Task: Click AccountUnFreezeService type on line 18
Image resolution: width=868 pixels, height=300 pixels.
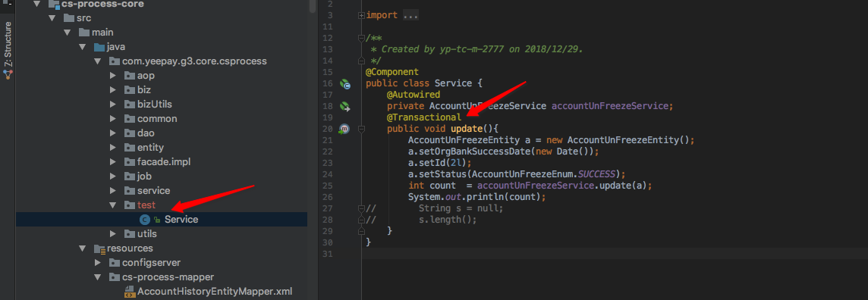Action: pyautogui.click(x=488, y=106)
